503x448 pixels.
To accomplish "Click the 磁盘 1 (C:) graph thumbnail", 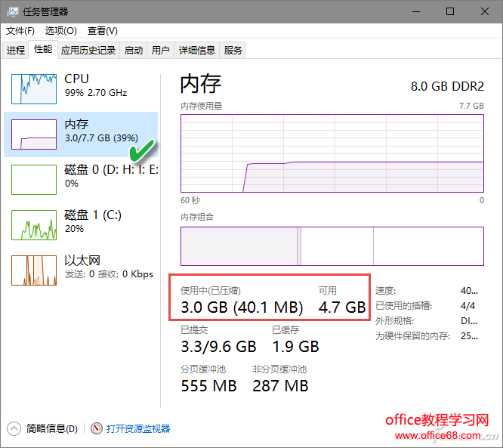I will tap(34, 224).
